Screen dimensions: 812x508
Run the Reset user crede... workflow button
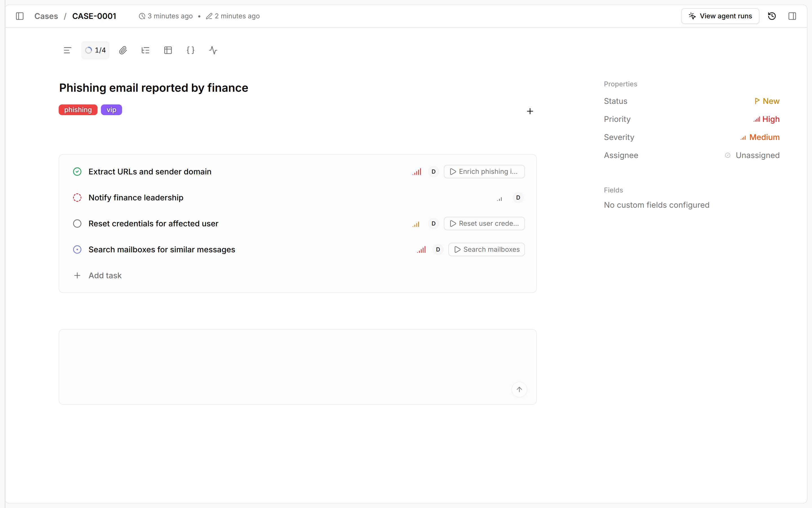484,224
